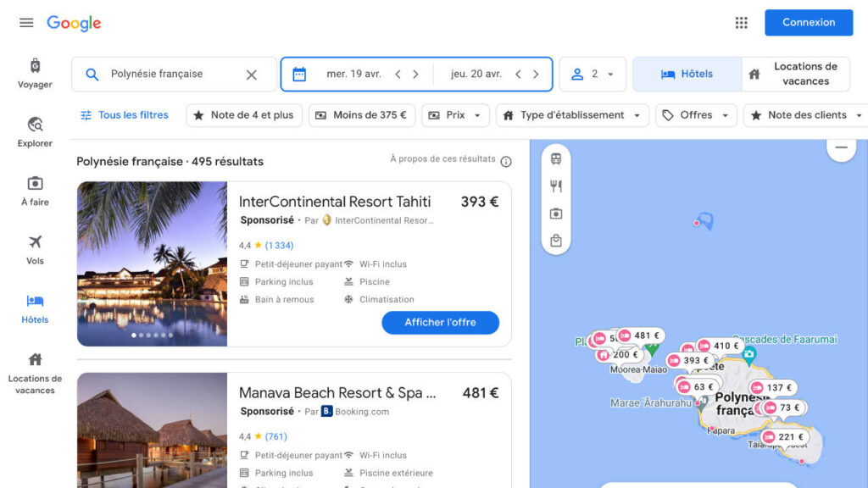Move check-in date one day later

pos(415,75)
